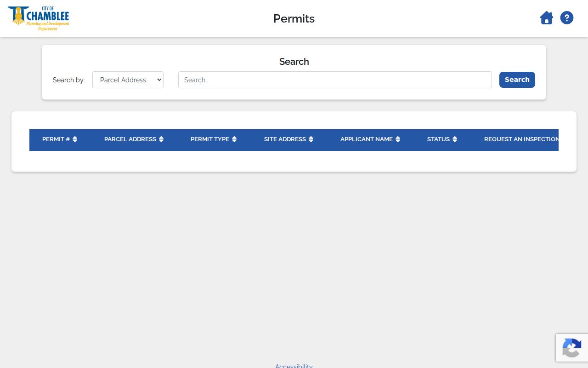
Task: Sort by Parcel Address arrows icon
Action: coord(161,139)
